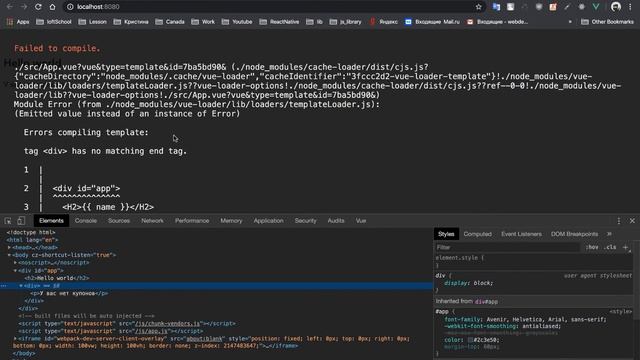Show more Styles sidebar tabs
The height and width of the screenshot is (360, 640).
pos(609,234)
